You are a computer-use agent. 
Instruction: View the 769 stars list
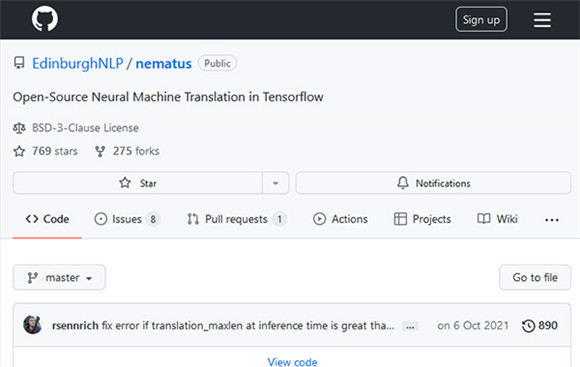coord(55,151)
